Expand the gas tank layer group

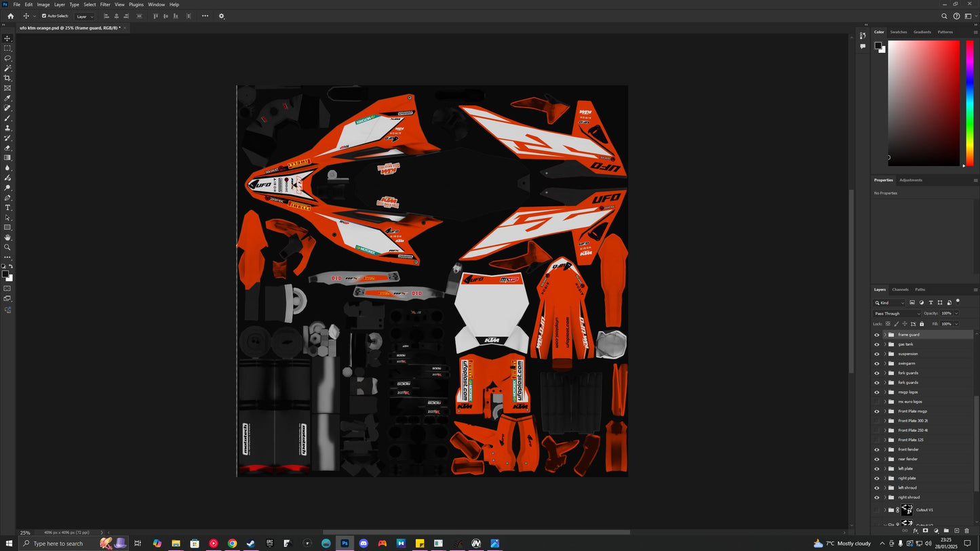884,344
